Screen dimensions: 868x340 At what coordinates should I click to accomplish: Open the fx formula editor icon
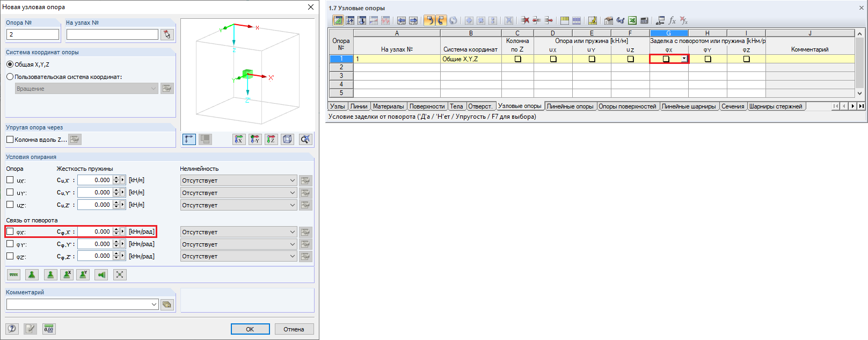(672, 20)
